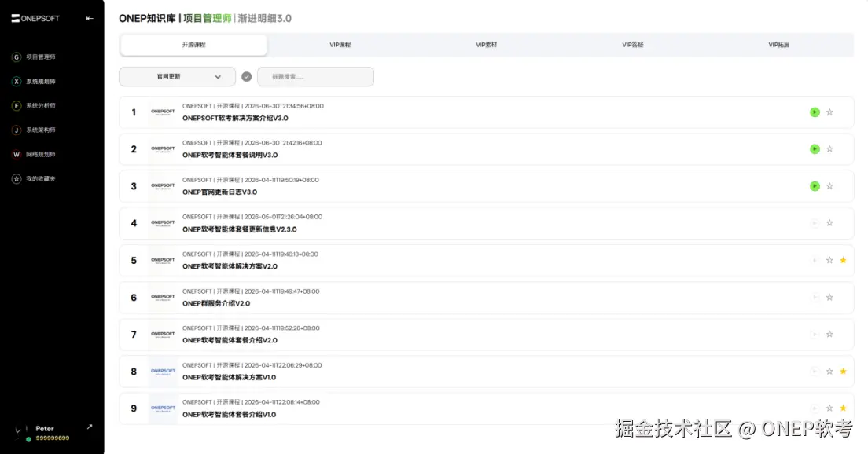Screen dimensions: 868x454
Task: Click the faded play icon for ONEP软考智能体套餐更新信息V2.3.0
Action: coord(815,223)
